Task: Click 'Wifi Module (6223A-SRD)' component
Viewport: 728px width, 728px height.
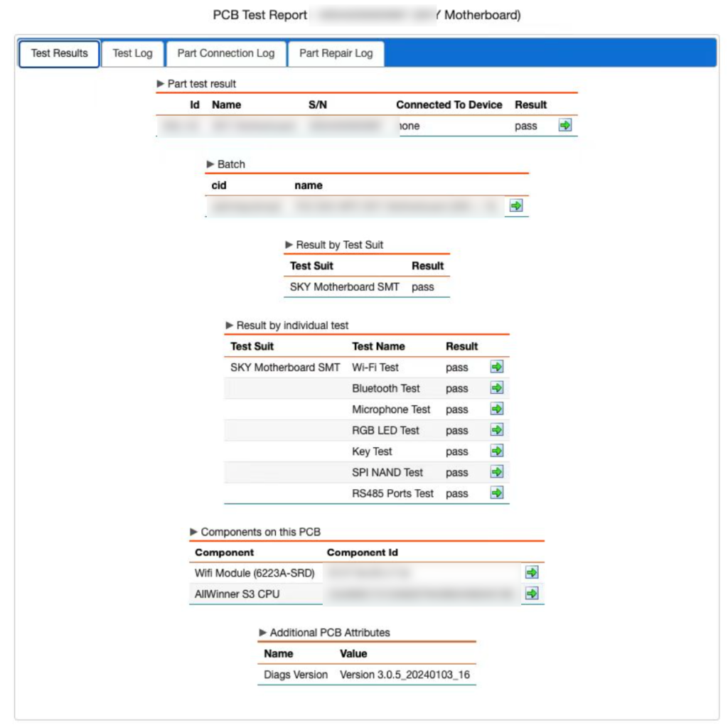Action: [x=255, y=573]
